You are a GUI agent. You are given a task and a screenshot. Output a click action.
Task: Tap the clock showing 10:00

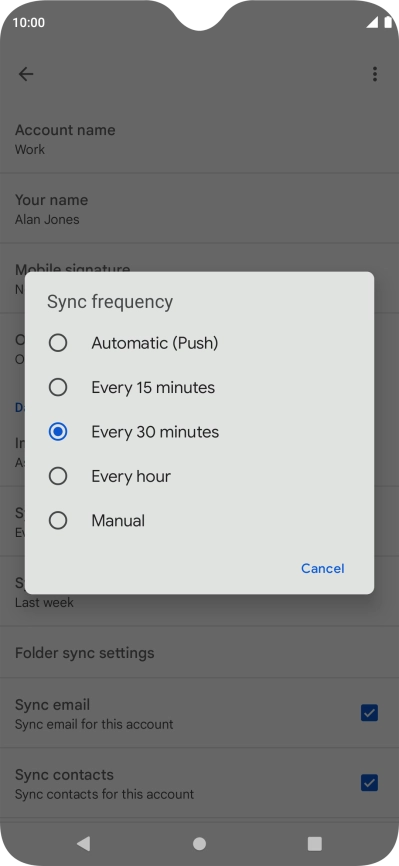tap(29, 22)
